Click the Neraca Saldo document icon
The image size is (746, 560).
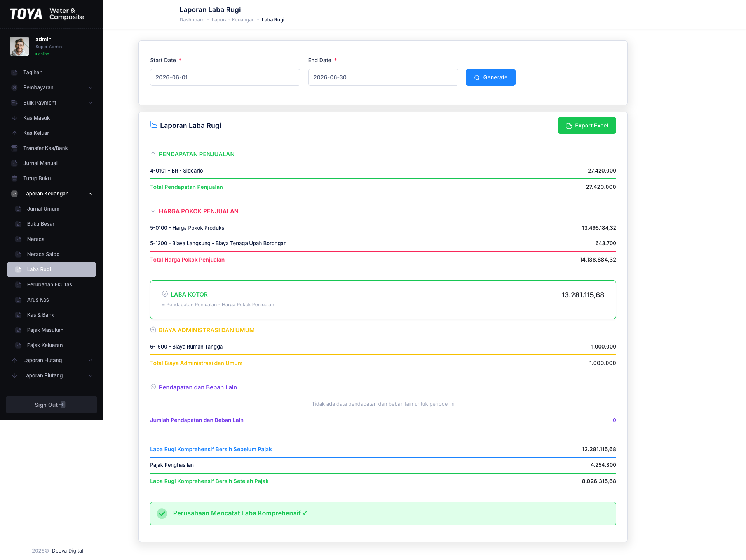pyautogui.click(x=18, y=254)
